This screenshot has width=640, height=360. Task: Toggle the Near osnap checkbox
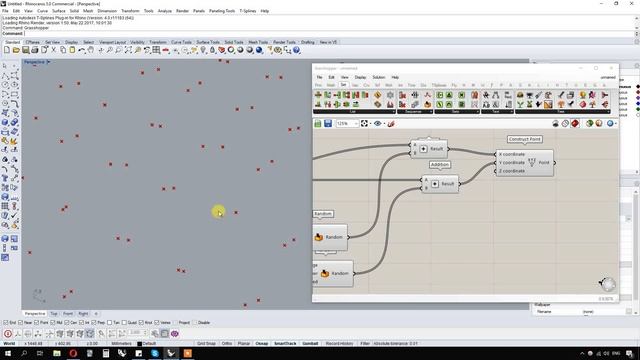click(x=20, y=323)
